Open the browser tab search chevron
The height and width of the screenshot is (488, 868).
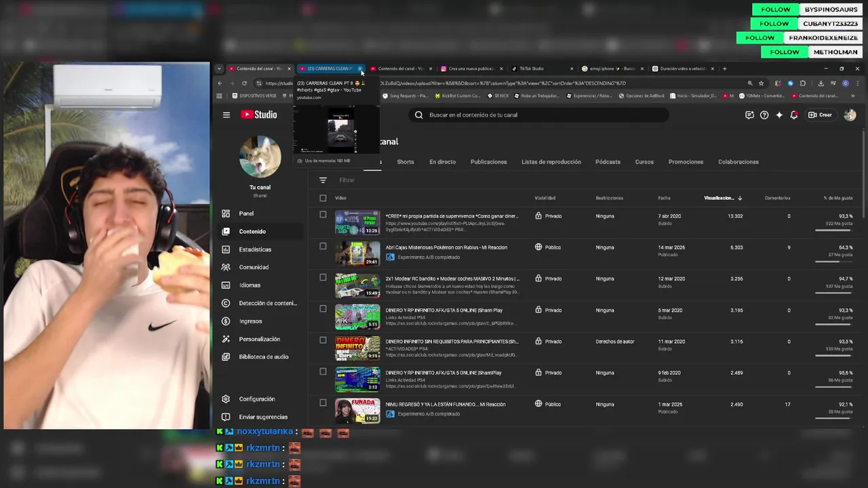(219, 68)
